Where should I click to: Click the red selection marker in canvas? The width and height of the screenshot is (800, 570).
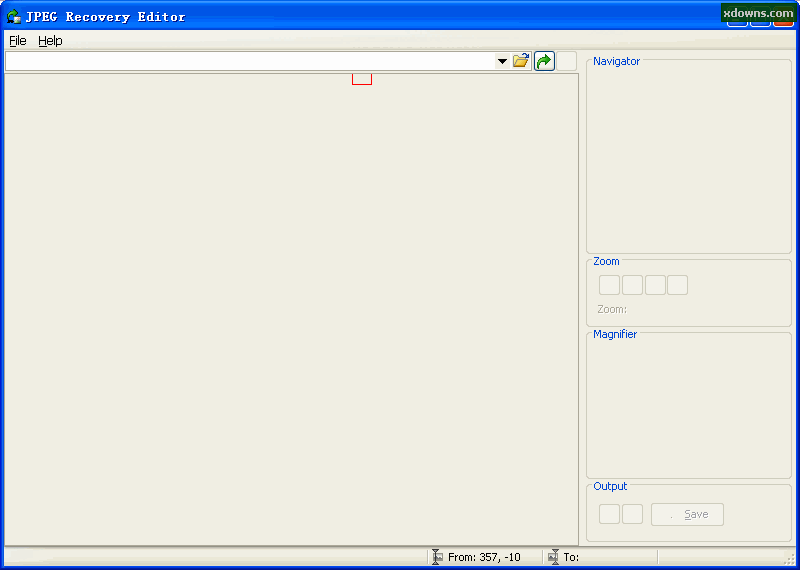(361, 78)
